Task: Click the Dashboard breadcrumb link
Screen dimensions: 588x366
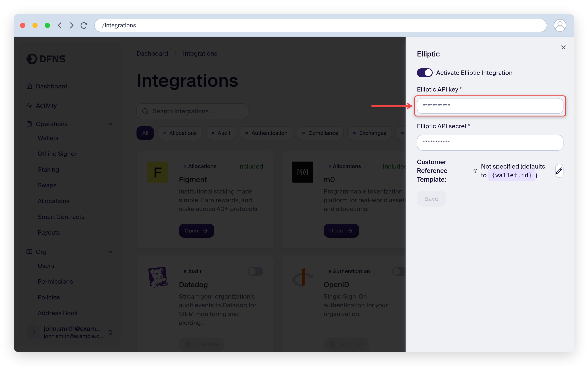Action: pos(152,53)
